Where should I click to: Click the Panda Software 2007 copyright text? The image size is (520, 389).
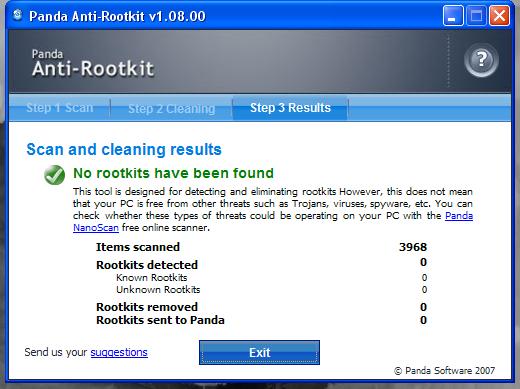pyautogui.click(x=445, y=371)
